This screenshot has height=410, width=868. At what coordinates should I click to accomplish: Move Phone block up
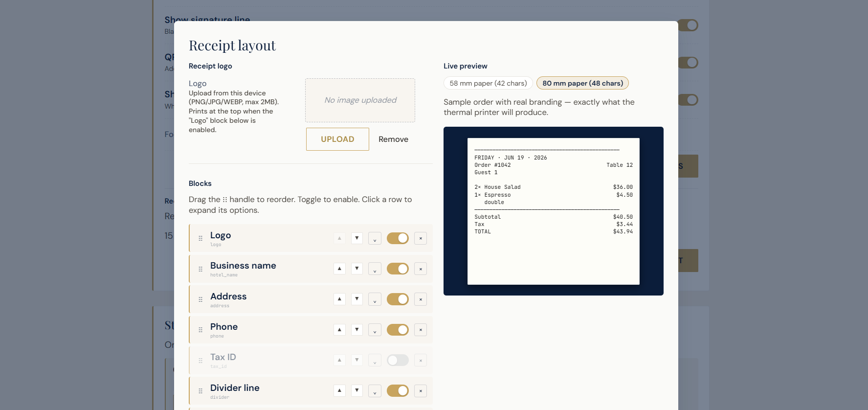click(x=339, y=330)
